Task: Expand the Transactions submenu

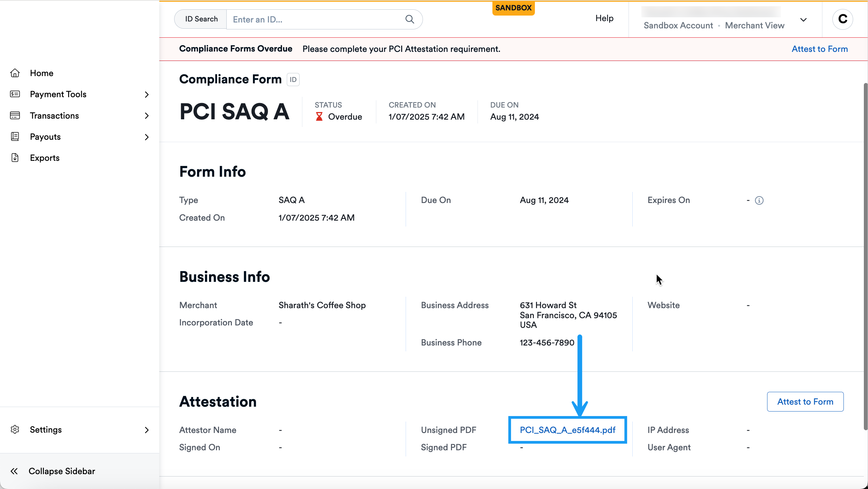Action: pyautogui.click(x=147, y=116)
